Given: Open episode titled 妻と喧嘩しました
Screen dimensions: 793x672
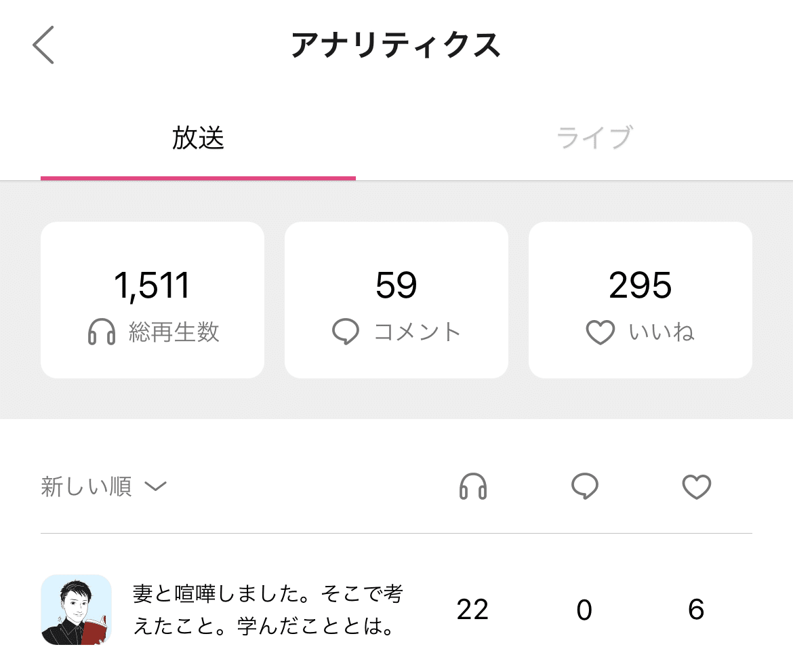Looking at the screenshot, I should [268, 610].
